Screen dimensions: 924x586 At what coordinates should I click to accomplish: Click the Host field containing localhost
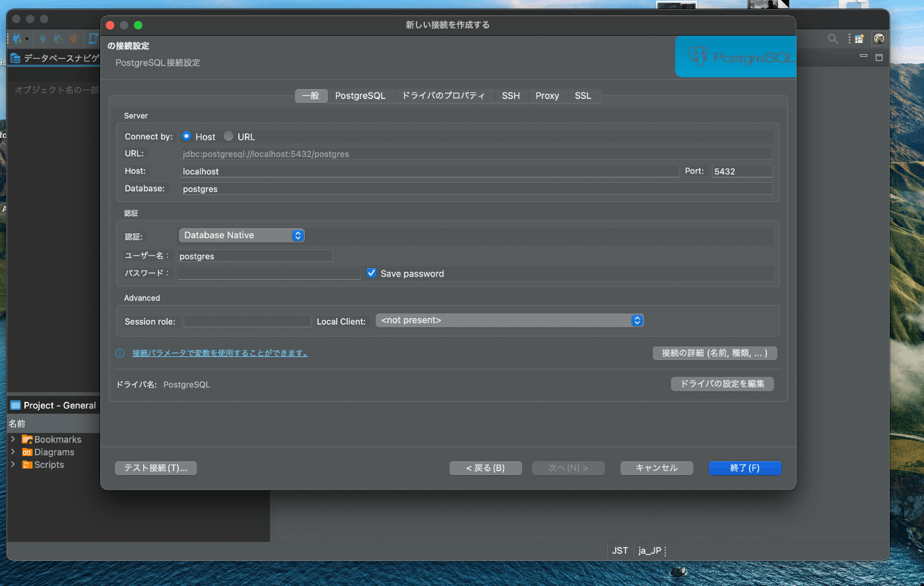[430, 171]
